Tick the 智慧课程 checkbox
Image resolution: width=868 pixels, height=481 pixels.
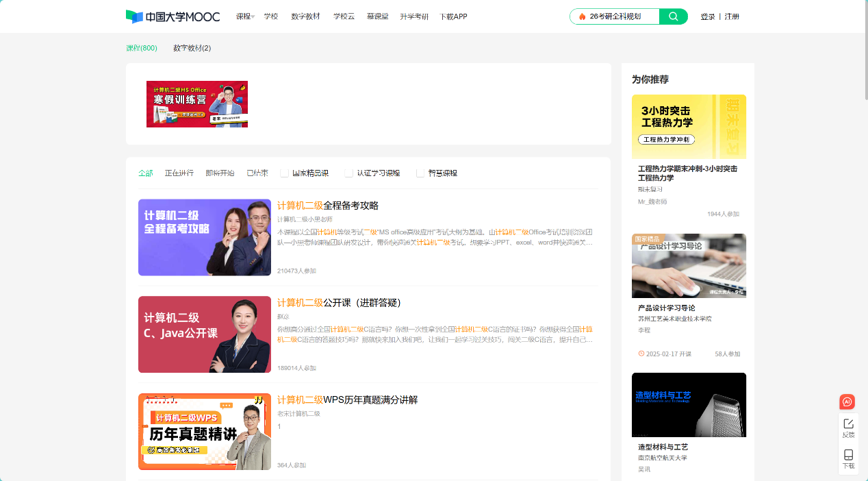point(420,173)
